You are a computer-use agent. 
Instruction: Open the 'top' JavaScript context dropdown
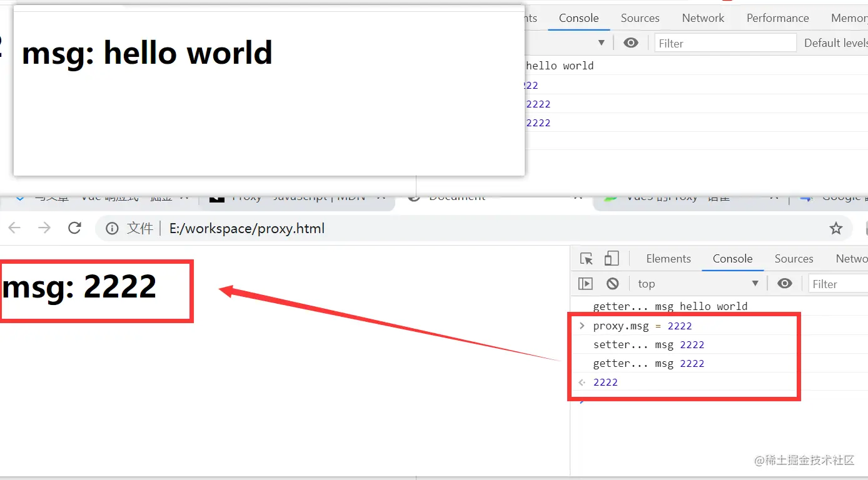698,284
